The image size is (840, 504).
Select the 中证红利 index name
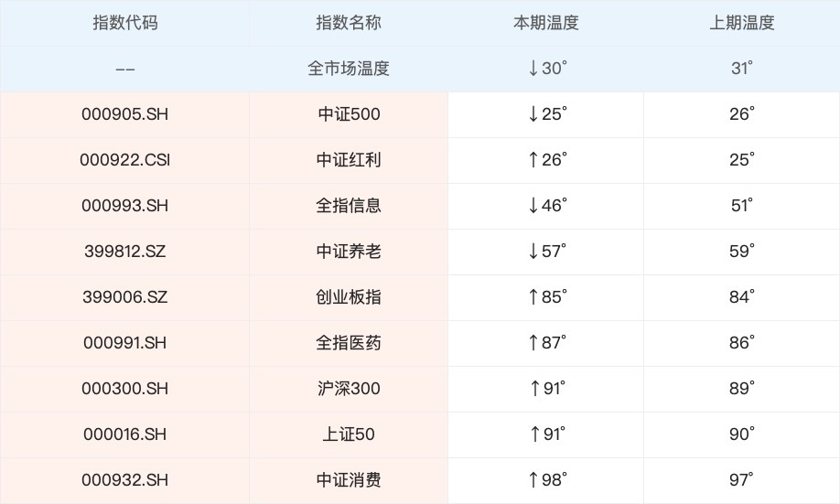pyautogui.click(x=348, y=160)
